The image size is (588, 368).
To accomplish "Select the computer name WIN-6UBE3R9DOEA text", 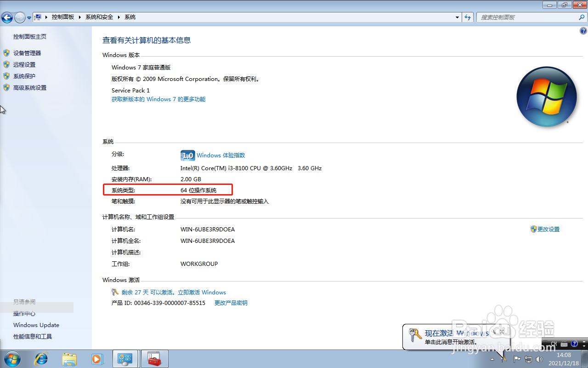I will pyautogui.click(x=208, y=229).
